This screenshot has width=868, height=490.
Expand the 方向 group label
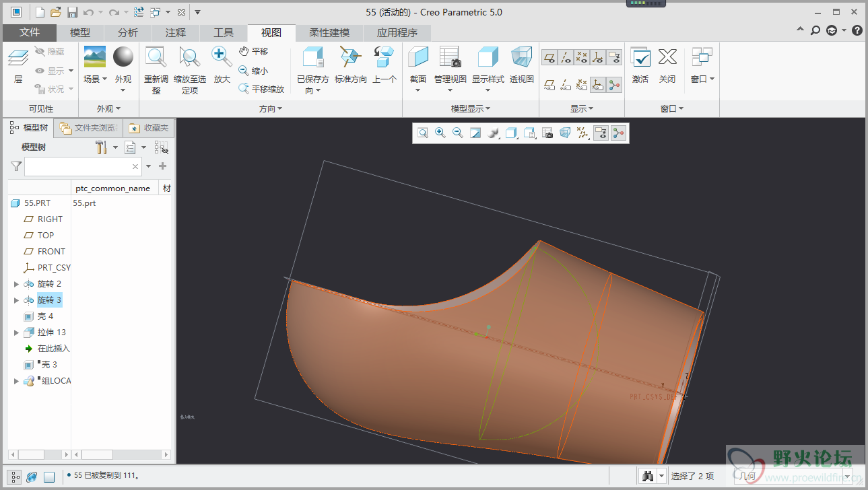coord(271,108)
